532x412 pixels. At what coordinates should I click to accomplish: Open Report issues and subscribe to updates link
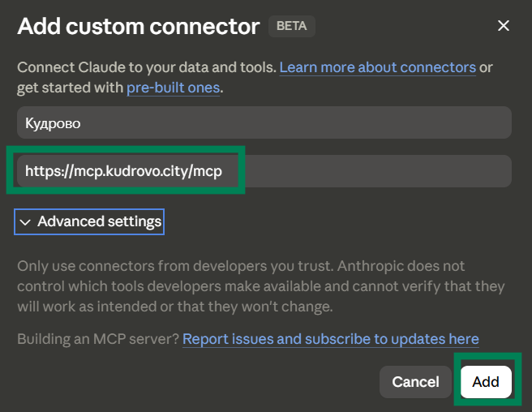[330, 339]
